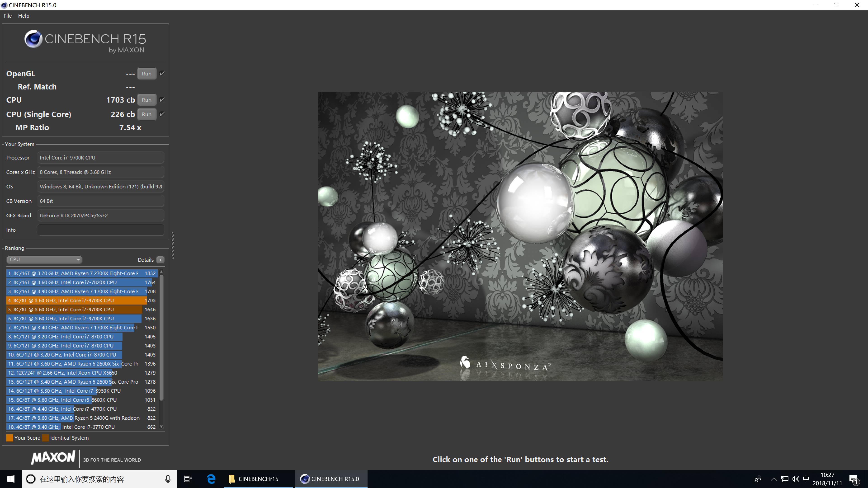Open the Task View taskbar icon
Viewport: 868px width, 488px height.
tap(188, 479)
